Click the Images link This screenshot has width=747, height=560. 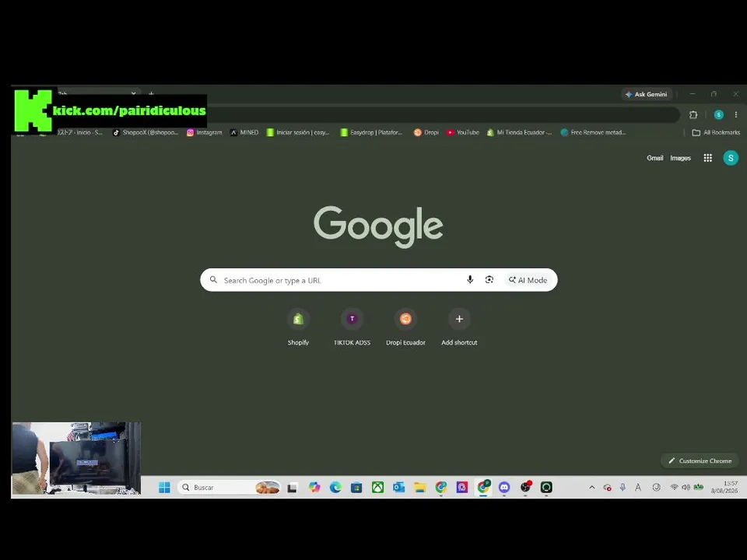(680, 158)
